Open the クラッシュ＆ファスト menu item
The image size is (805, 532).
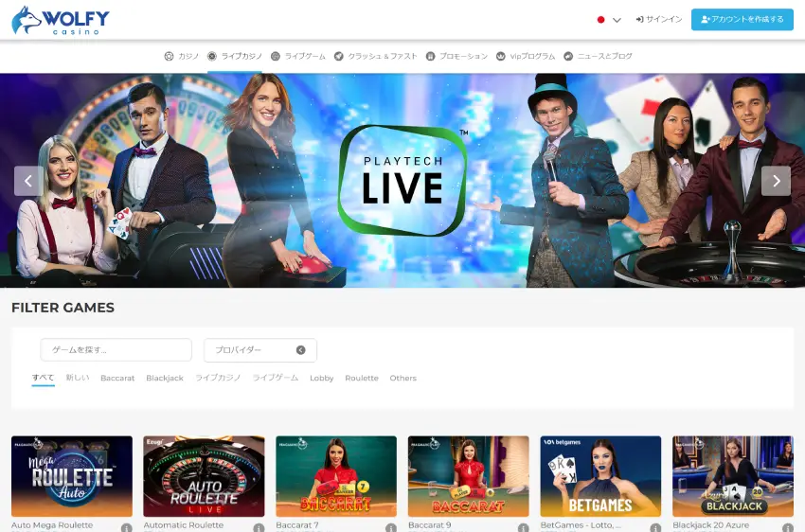click(x=375, y=56)
